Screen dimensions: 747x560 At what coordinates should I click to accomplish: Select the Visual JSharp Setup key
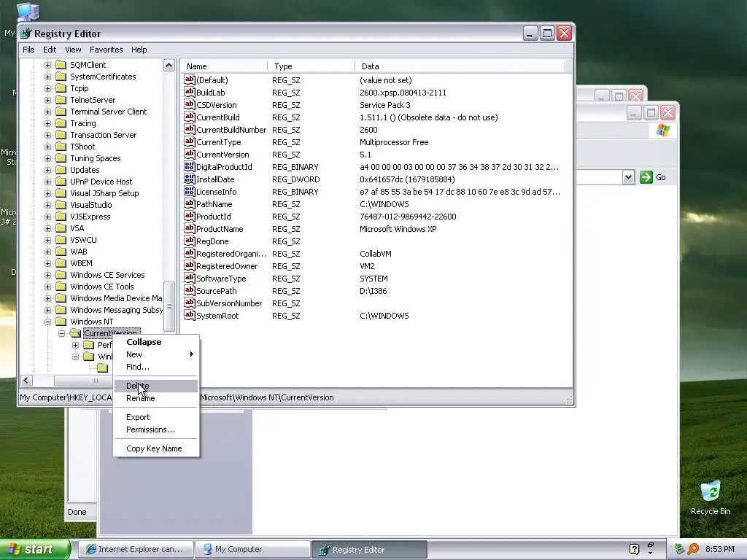pyautogui.click(x=104, y=192)
